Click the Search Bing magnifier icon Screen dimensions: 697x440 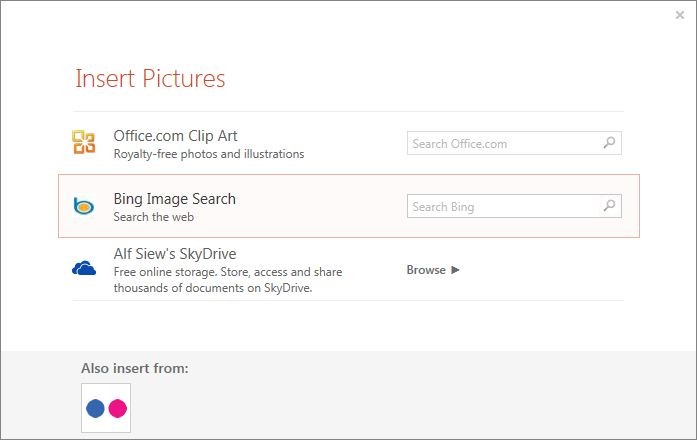[609, 206]
